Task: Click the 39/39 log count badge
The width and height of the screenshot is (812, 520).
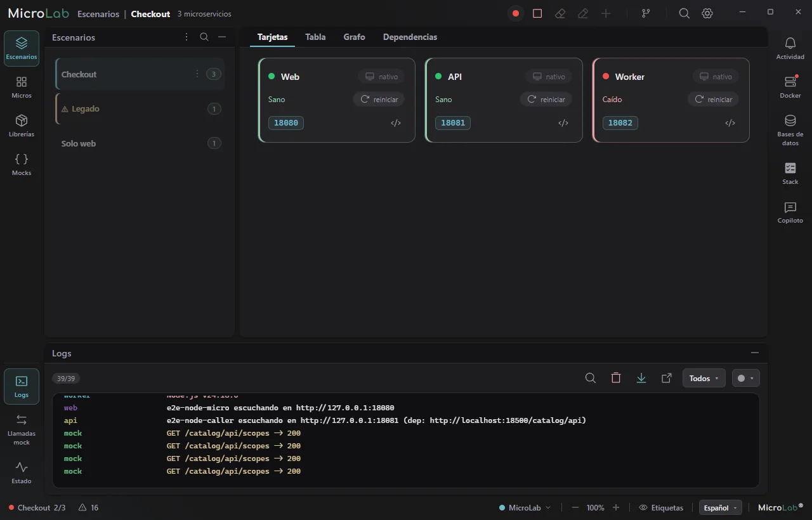Action: point(66,379)
